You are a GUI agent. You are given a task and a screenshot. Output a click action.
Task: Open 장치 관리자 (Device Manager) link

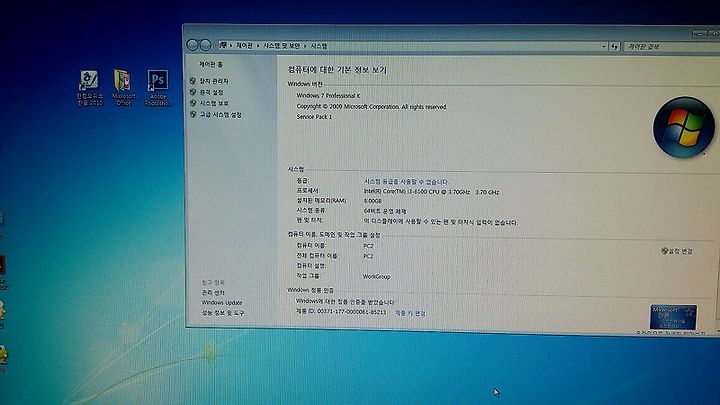pos(214,81)
